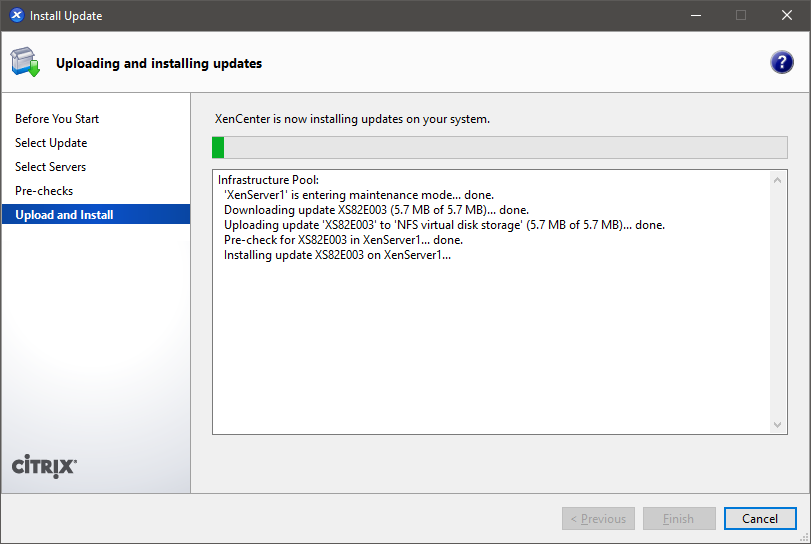Screen dimensions: 811x544
Task: Select the Before You Start step
Action: (x=57, y=119)
